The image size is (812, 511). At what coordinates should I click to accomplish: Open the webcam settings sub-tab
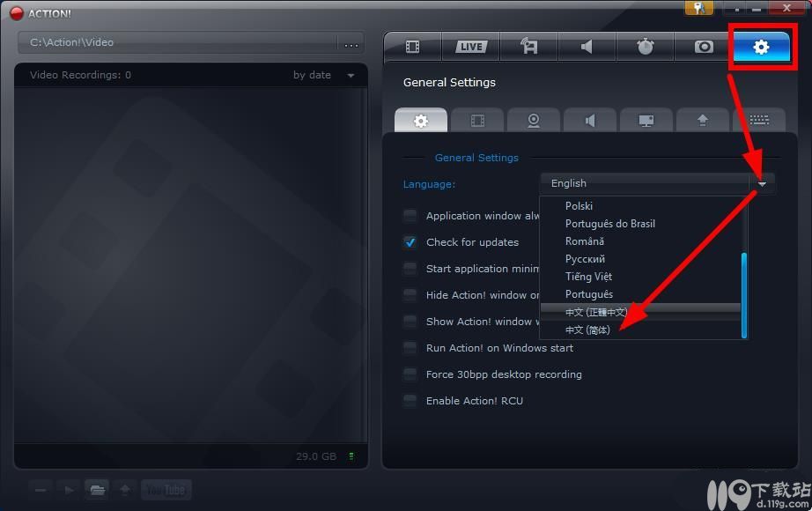[x=533, y=121]
